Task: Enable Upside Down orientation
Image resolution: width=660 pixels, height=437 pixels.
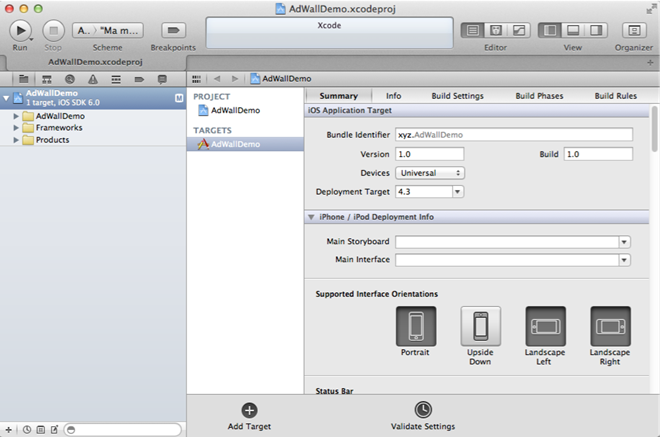Action: (480, 326)
